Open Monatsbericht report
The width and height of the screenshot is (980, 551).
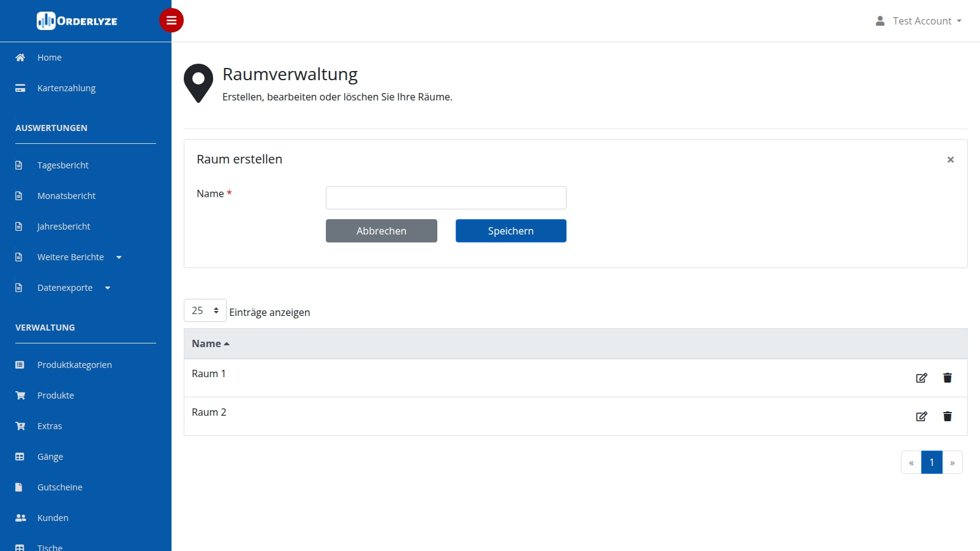(67, 196)
